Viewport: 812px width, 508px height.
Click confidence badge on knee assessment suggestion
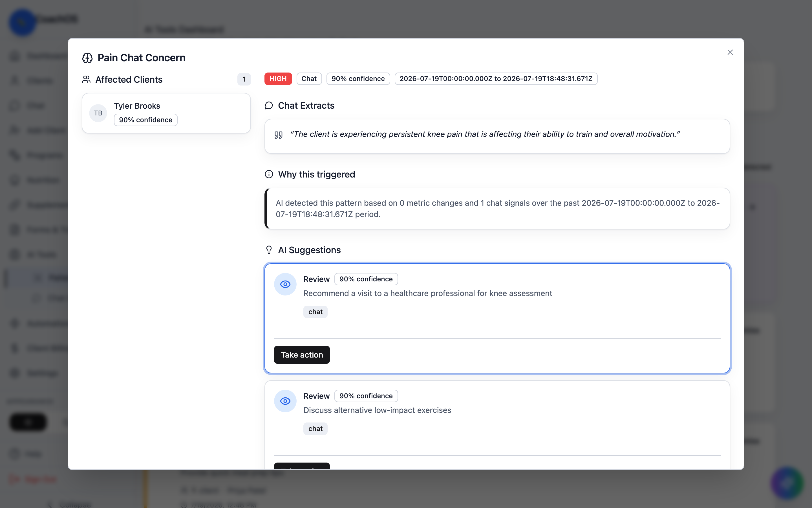coord(366,279)
